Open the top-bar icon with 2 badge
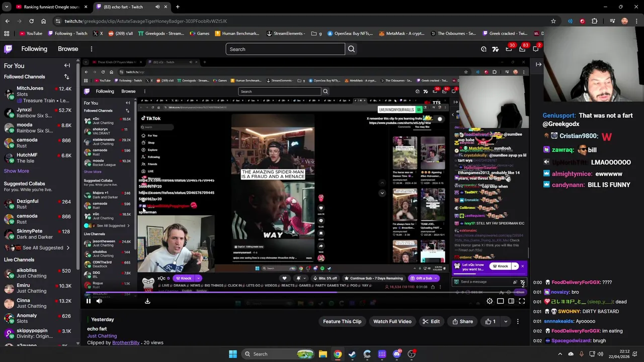This screenshot has width=644, height=362. point(535,49)
